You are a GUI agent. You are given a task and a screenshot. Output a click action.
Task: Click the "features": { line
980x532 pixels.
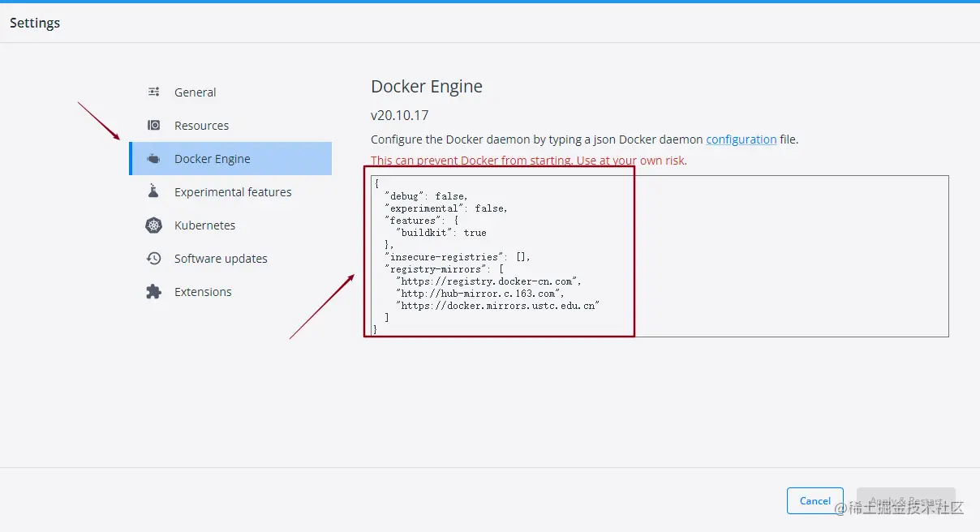422,221
